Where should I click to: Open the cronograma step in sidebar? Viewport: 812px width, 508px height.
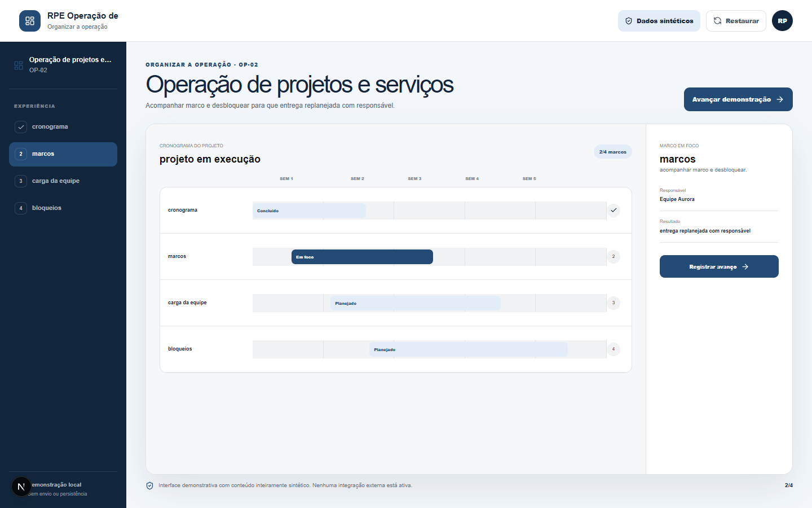pos(63,127)
